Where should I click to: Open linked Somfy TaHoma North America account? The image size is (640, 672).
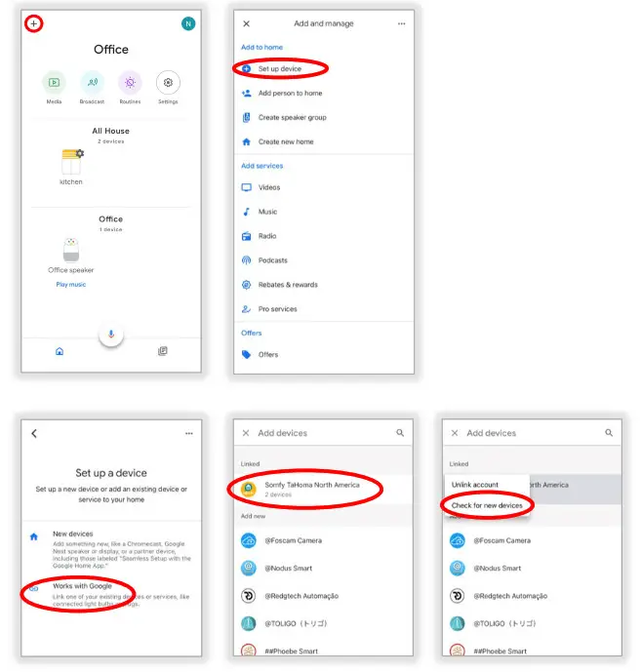[323, 489]
